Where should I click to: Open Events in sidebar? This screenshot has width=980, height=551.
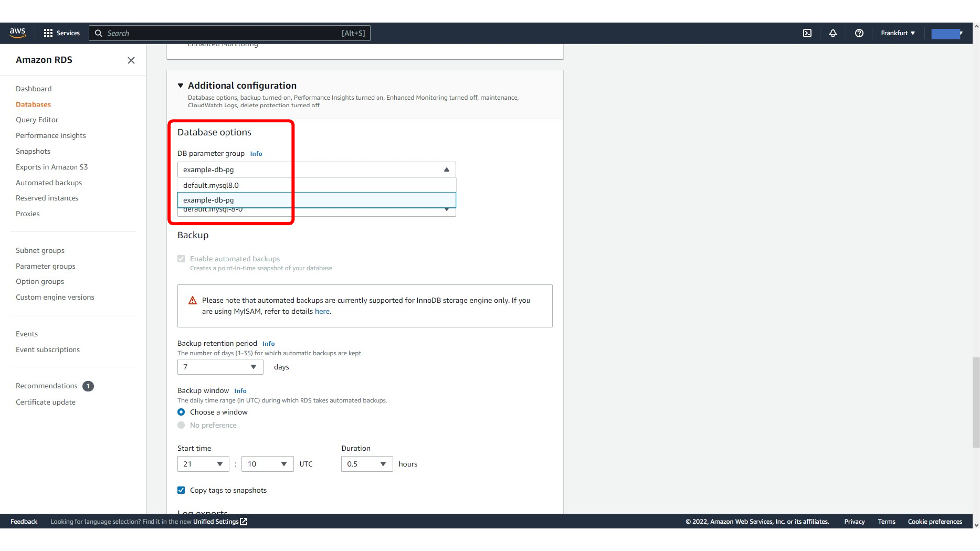[27, 334]
